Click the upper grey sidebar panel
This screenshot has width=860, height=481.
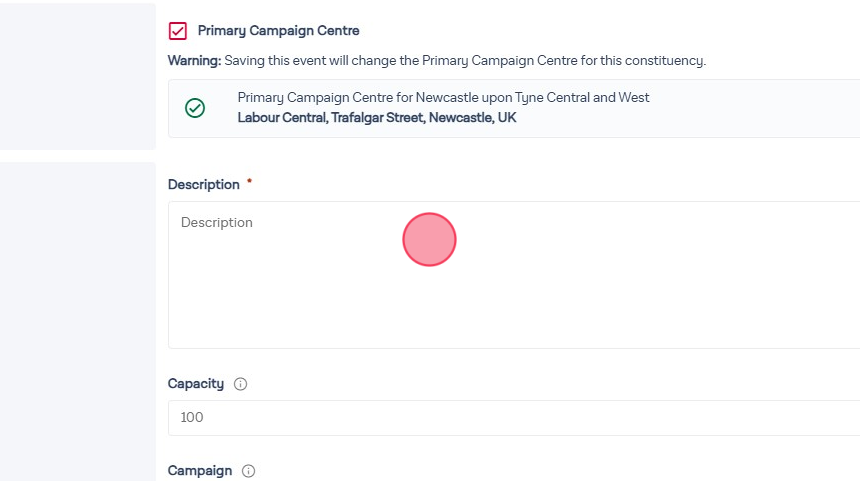(x=78, y=76)
